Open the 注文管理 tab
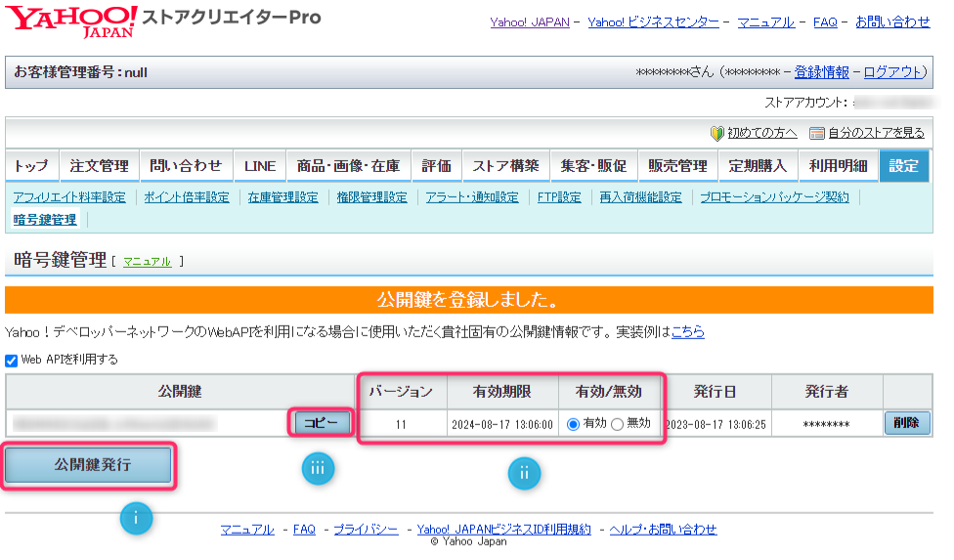 [x=99, y=166]
